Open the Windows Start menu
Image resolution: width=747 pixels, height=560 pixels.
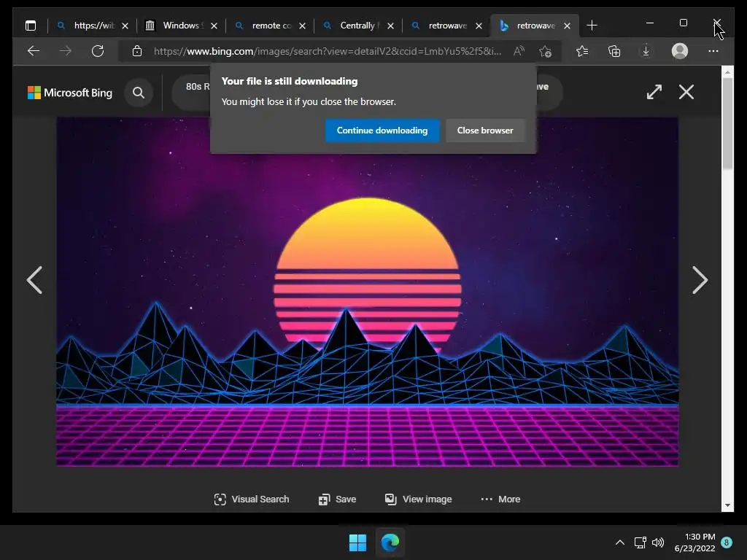(x=357, y=542)
